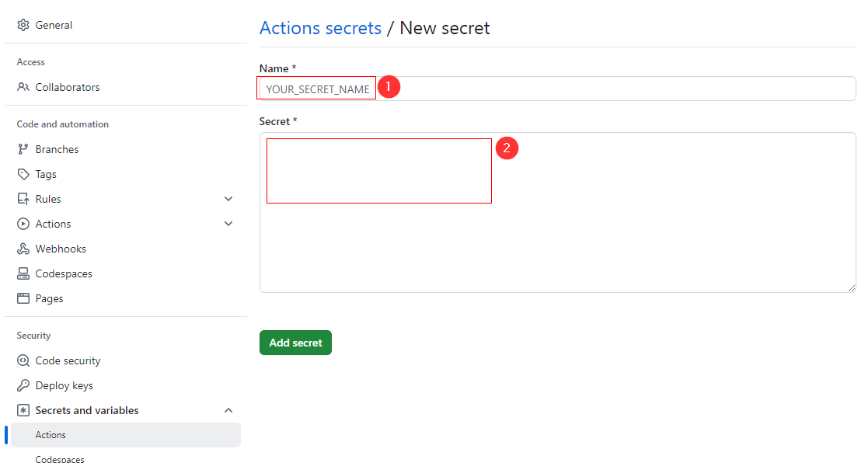
Task: Click the Add secret button
Action: click(295, 342)
